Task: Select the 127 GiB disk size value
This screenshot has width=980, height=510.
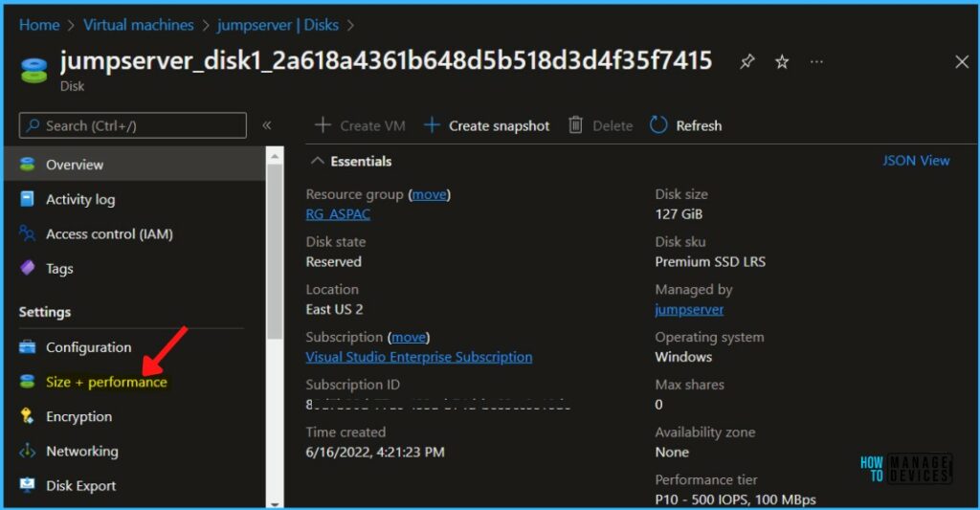Action: click(x=679, y=214)
